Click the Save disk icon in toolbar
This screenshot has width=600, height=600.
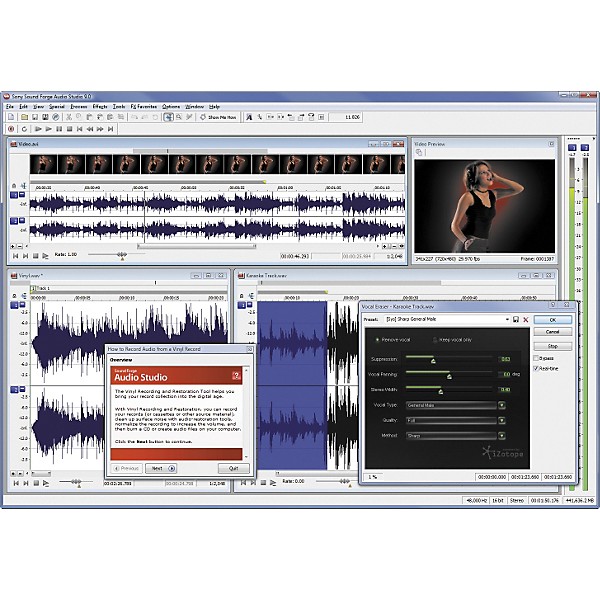35,117
